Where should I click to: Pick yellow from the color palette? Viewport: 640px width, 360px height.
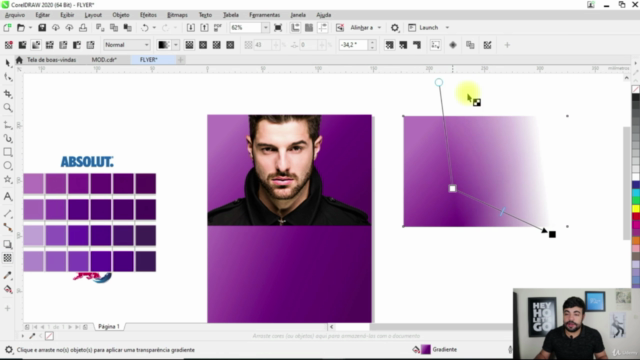point(636,209)
